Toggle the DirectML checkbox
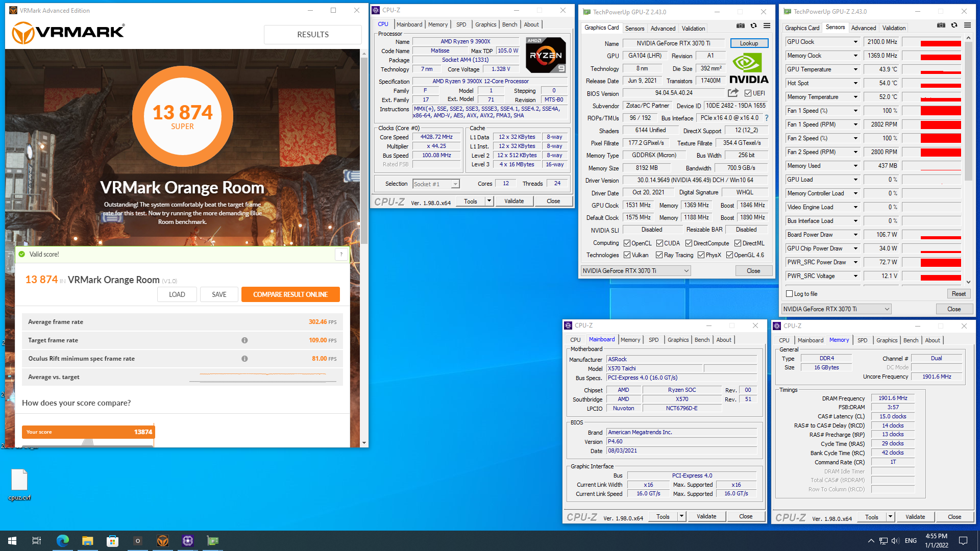The height and width of the screenshot is (551, 980). (738, 243)
